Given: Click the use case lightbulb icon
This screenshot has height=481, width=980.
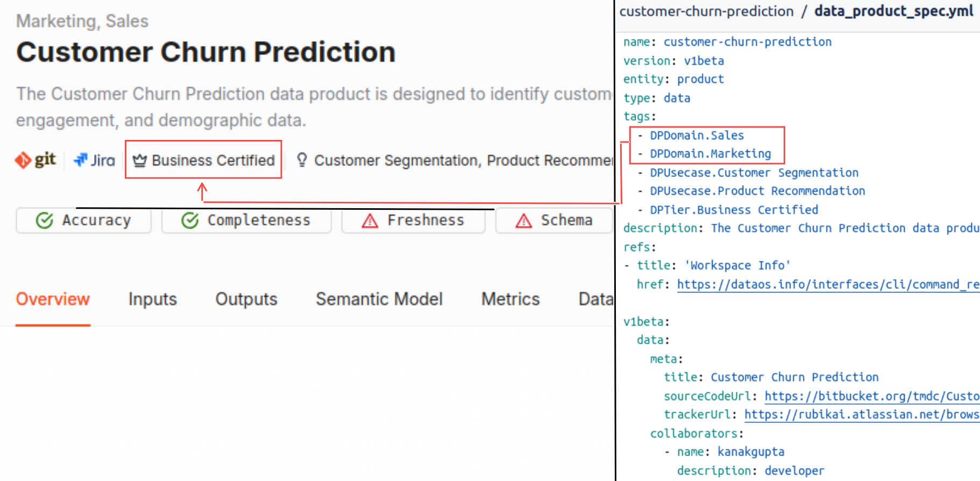Looking at the screenshot, I should point(302,160).
